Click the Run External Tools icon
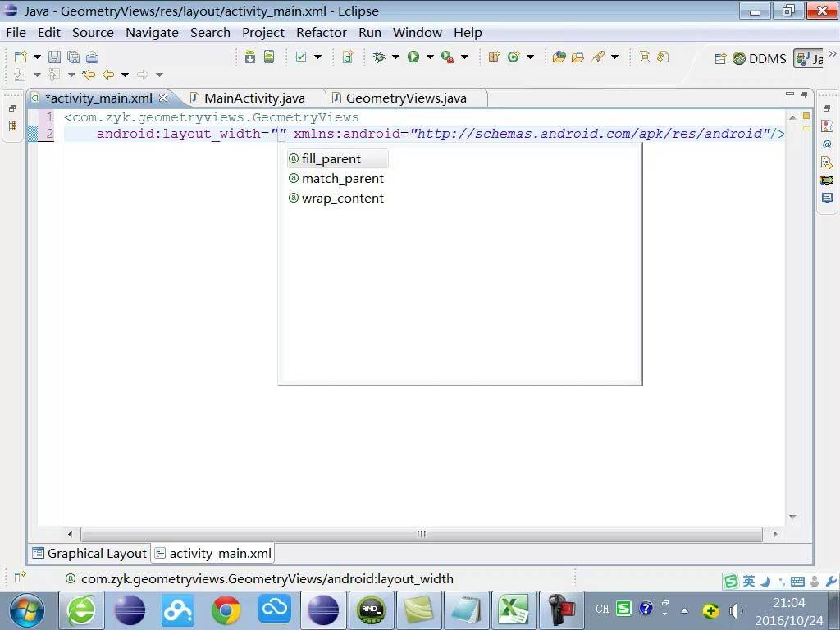 (447, 57)
